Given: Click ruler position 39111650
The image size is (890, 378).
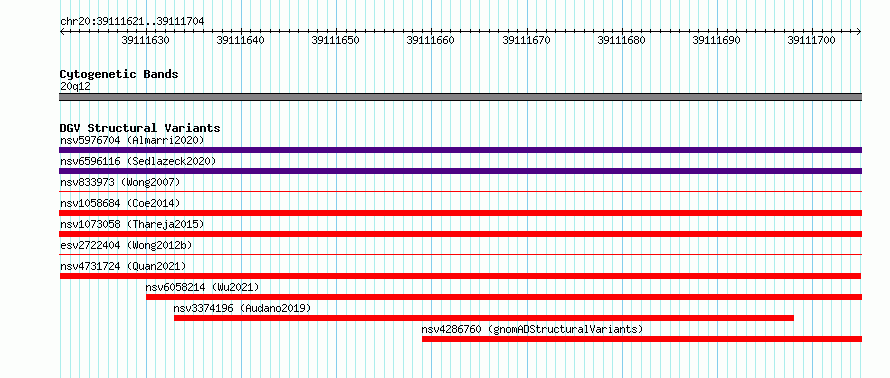Looking at the screenshot, I should click(x=335, y=40).
